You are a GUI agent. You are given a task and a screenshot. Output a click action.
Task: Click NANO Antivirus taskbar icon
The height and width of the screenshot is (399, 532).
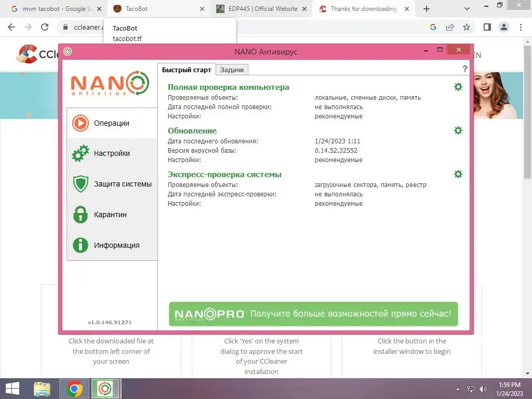click(105, 389)
